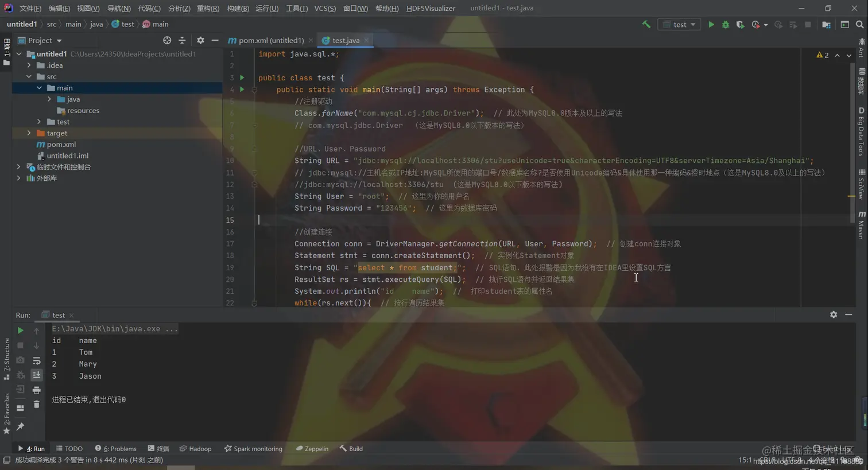Close the test.java editor tab
This screenshot has width=868, height=470.
point(366,40)
